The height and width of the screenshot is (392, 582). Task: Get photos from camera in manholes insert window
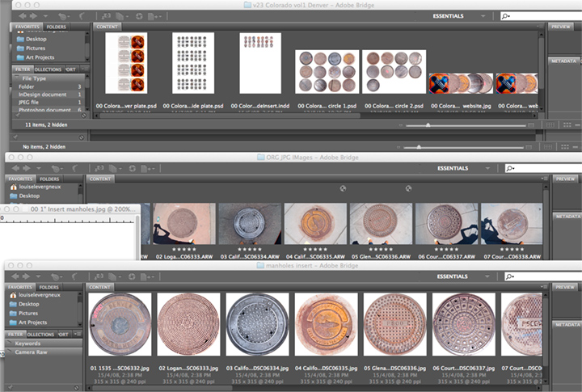coord(99,276)
